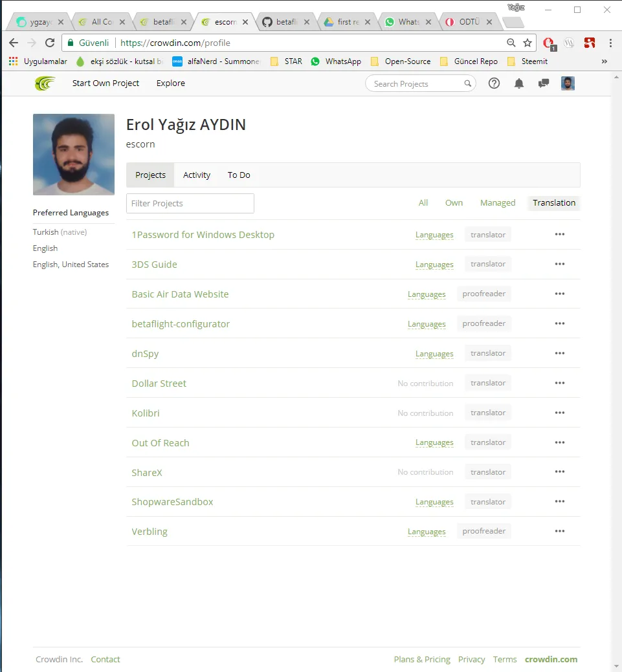622x672 pixels.
Task: Open the betaflight-configurator project
Action: [181, 324]
